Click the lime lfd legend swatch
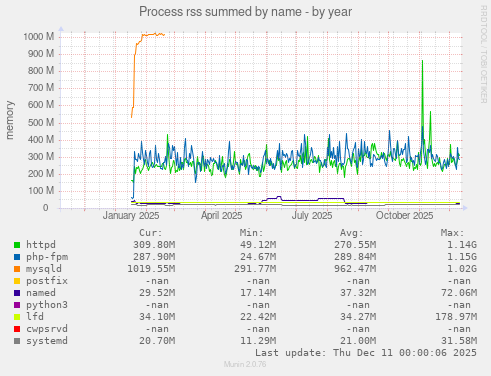The width and height of the screenshot is (491, 376). coord(17,317)
